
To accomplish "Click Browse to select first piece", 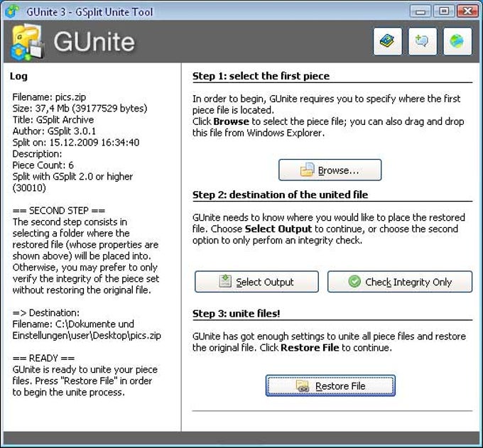I will click(330, 170).
